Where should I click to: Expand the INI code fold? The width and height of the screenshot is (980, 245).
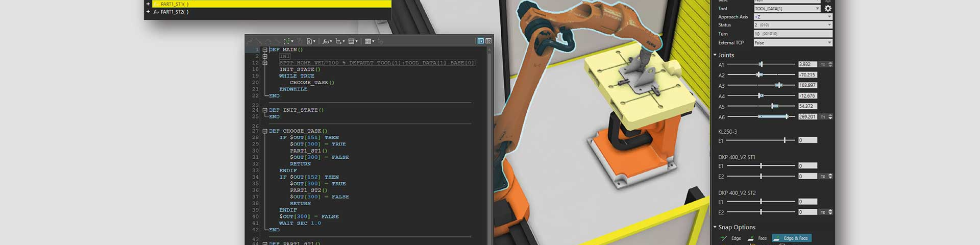click(265, 56)
